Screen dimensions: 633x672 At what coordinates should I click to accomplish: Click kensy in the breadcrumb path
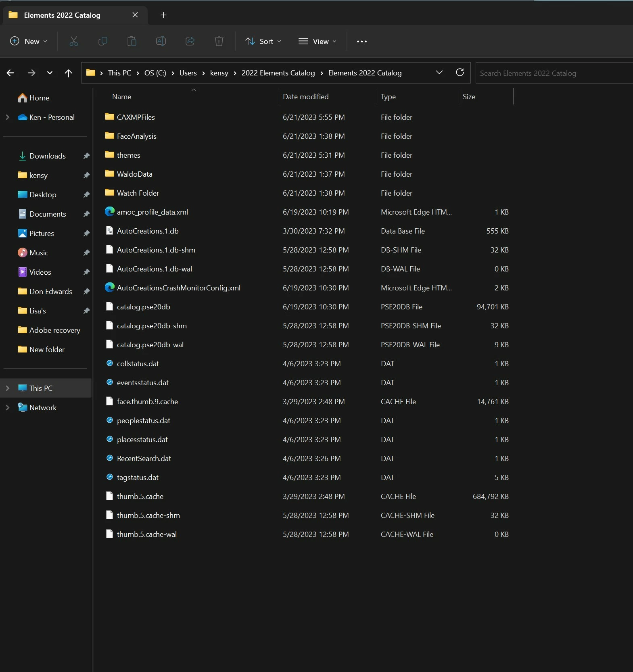point(219,73)
